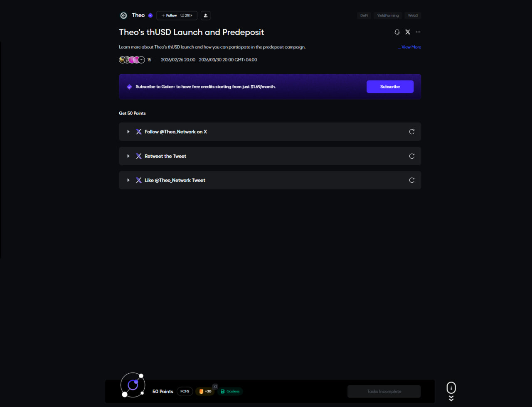Image resolution: width=532 pixels, height=407 pixels.
Task: Expand the Follow @Theo_Network on X task
Action: coord(128,132)
